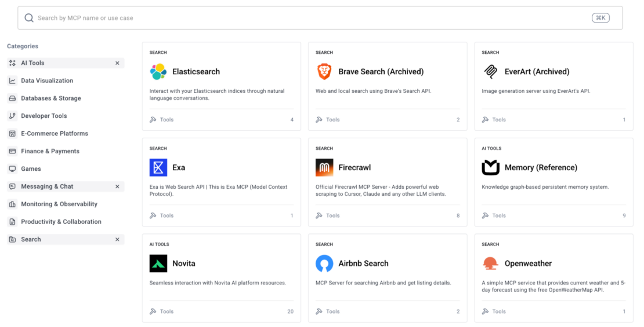Click the Airbnb Search logo icon
644x327 pixels.
[x=324, y=263]
